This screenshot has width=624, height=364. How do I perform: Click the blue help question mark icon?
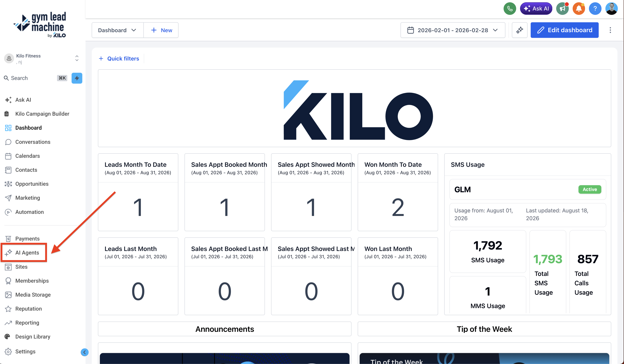(595, 9)
